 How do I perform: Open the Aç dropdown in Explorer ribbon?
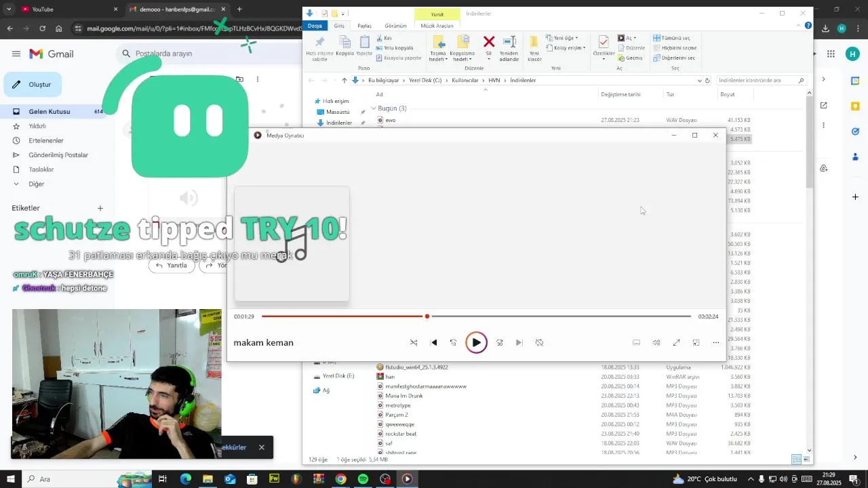tap(627, 38)
